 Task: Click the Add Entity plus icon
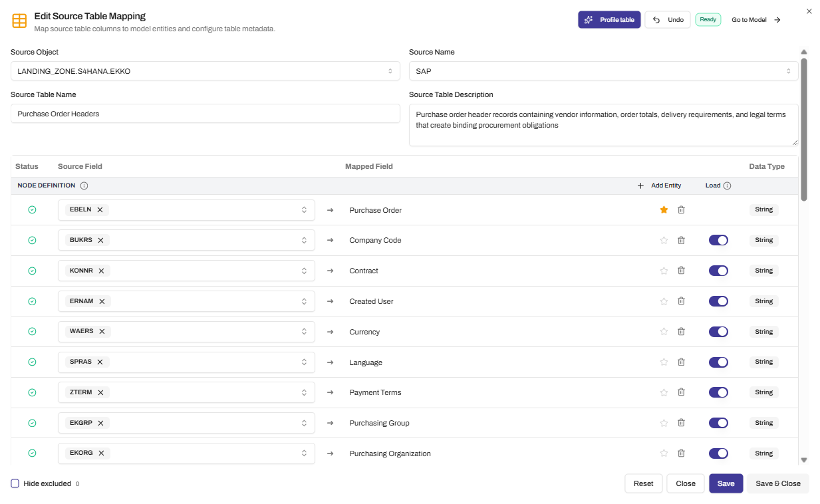click(640, 186)
